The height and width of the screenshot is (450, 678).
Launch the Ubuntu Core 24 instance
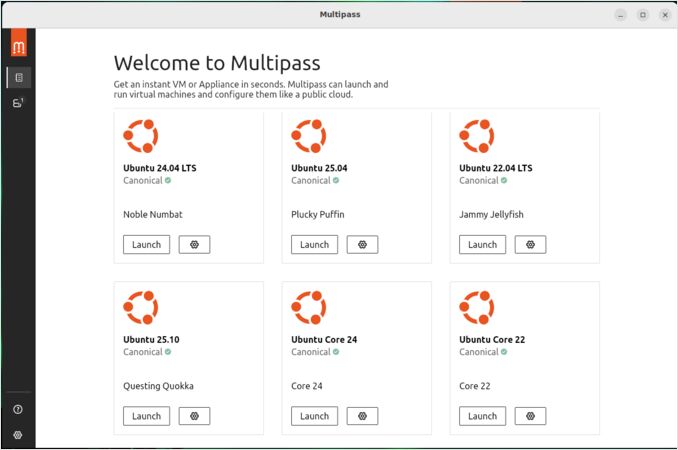click(x=314, y=416)
